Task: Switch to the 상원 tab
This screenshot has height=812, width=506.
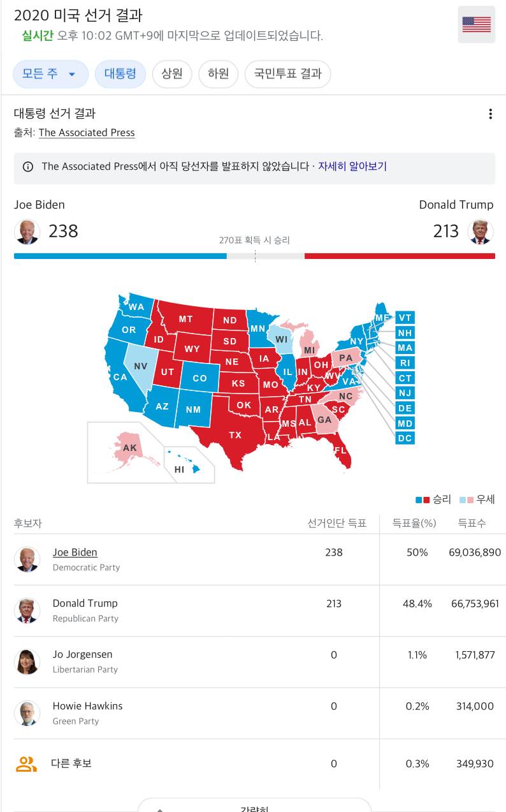Action: (x=172, y=74)
